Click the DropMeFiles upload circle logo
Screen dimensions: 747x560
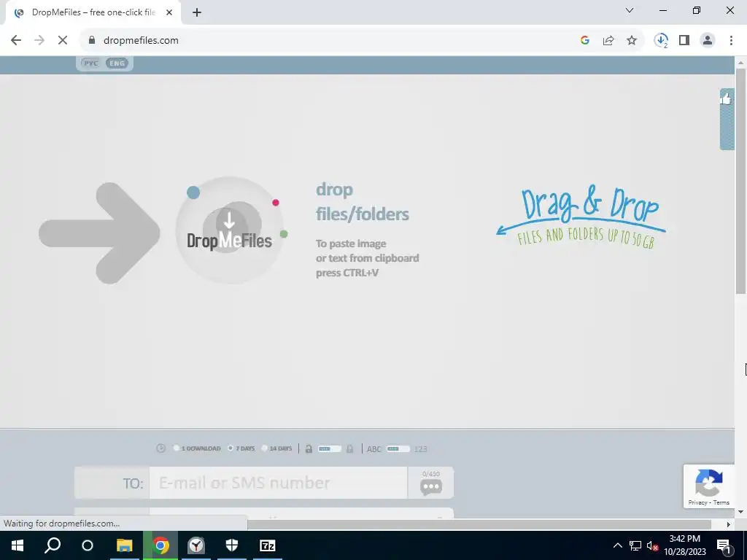coord(230,231)
